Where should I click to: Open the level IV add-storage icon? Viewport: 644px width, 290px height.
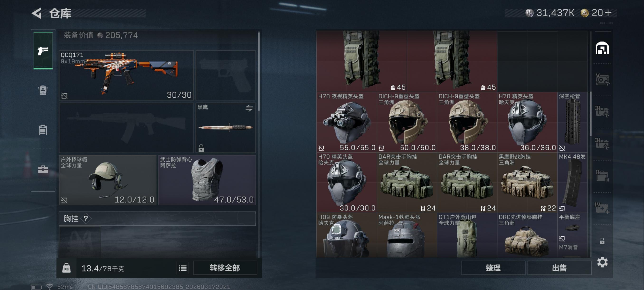coord(602,208)
